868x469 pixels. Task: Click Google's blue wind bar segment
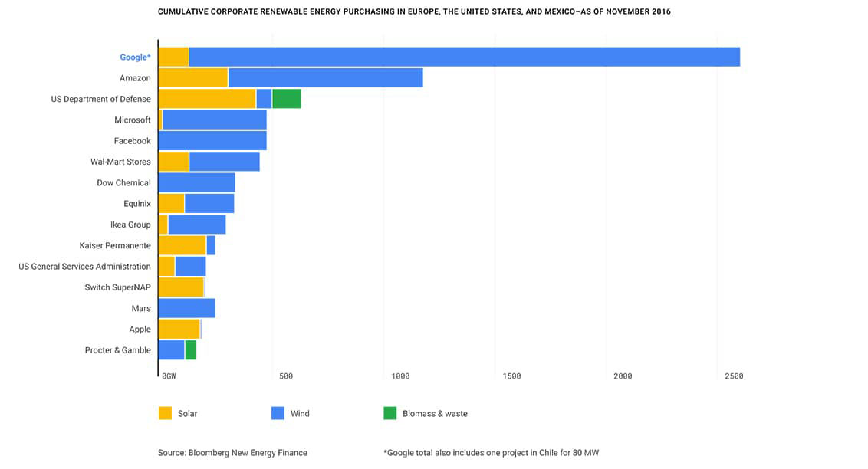point(465,57)
